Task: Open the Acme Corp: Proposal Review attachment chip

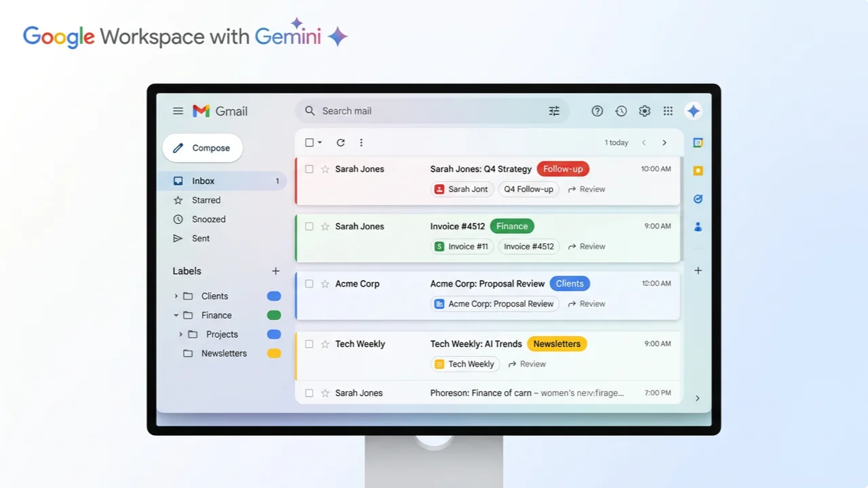Action: [495, 304]
